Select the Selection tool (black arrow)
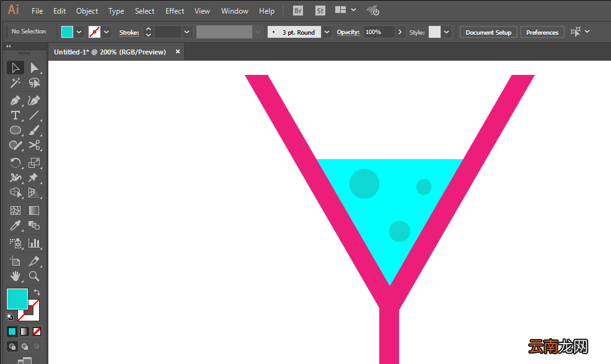611x364 pixels. [x=15, y=67]
